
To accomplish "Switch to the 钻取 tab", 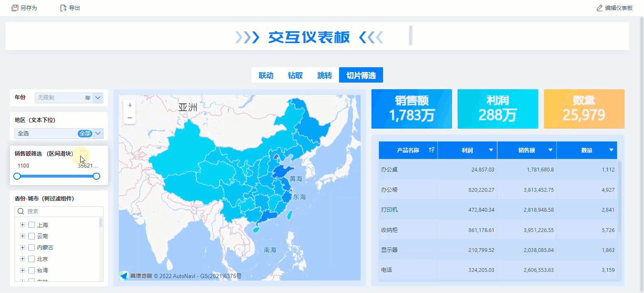I will coord(295,75).
